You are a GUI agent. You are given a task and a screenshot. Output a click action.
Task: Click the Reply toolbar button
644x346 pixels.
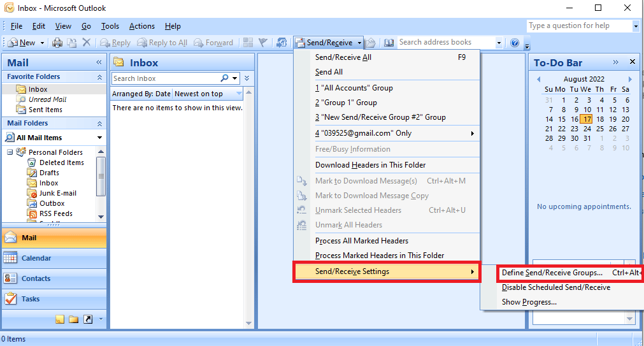coord(115,42)
